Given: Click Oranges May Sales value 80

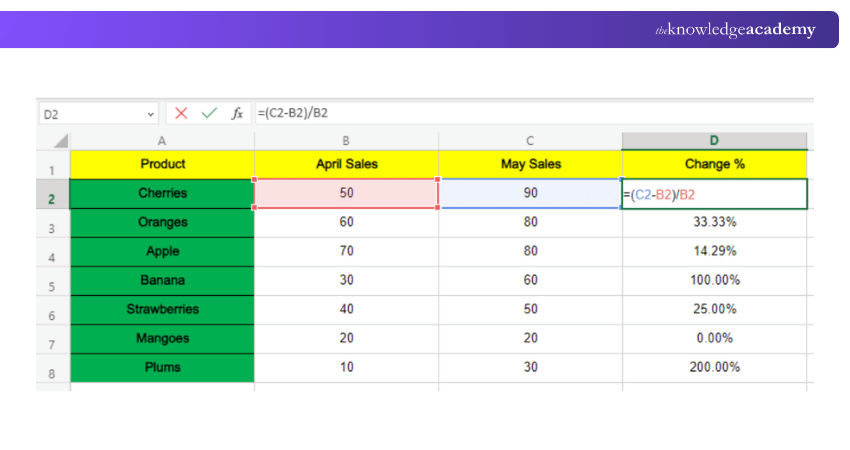Looking at the screenshot, I should tap(530, 223).
